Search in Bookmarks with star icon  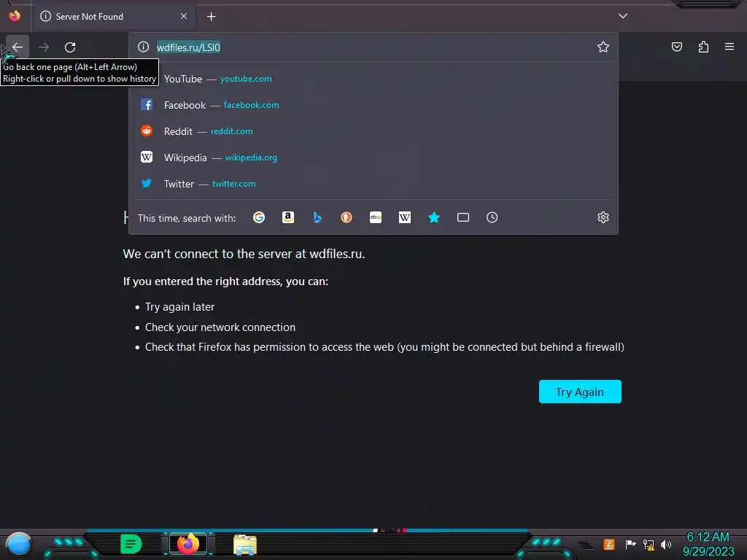[434, 217]
